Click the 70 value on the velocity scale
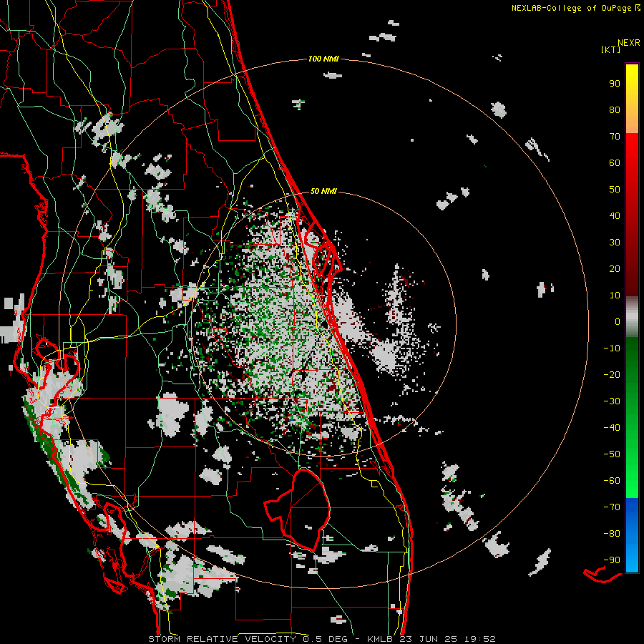The image size is (644, 644). 615,137
